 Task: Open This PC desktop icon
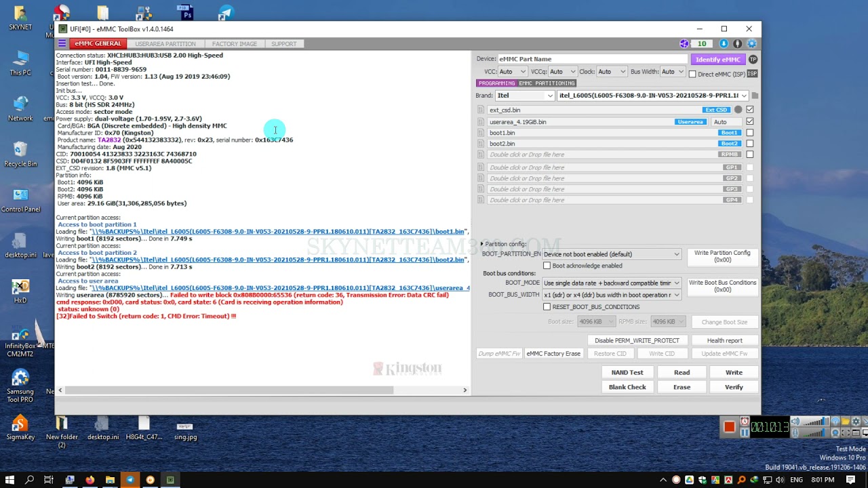click(x=20, y=64)
